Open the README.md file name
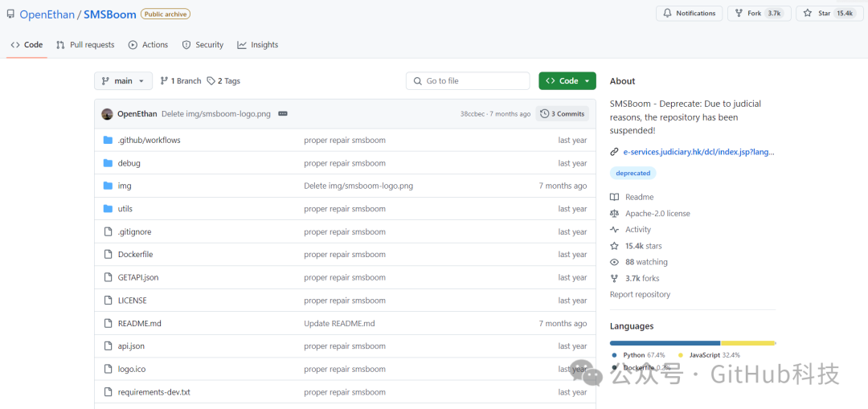868x409 pixels. click(140, 323)
